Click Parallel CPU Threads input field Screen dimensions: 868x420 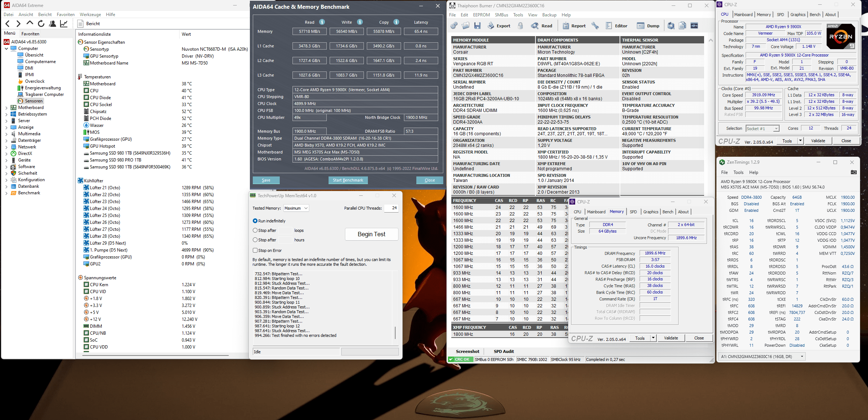(391, 208)
